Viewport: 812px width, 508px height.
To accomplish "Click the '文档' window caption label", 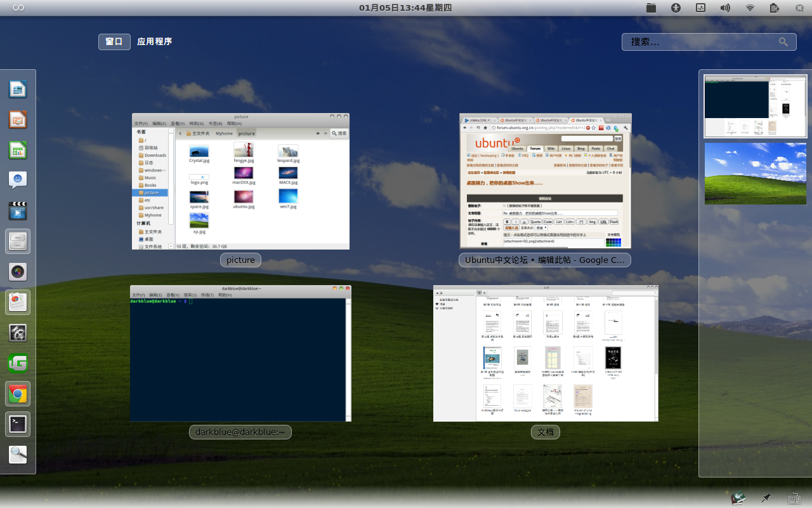I will [x=546, y=432].
